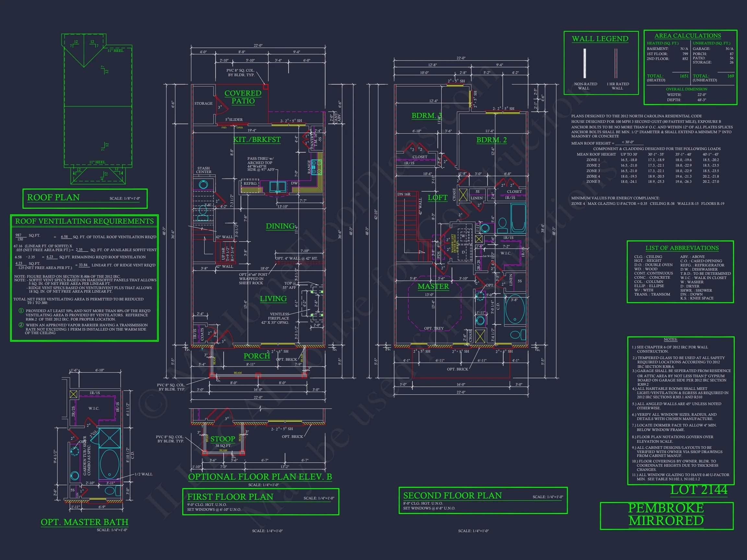This screenshot has width=747, height=560.
Task: Click the BDRM. 2 room label
Action: tap(492, 140)
